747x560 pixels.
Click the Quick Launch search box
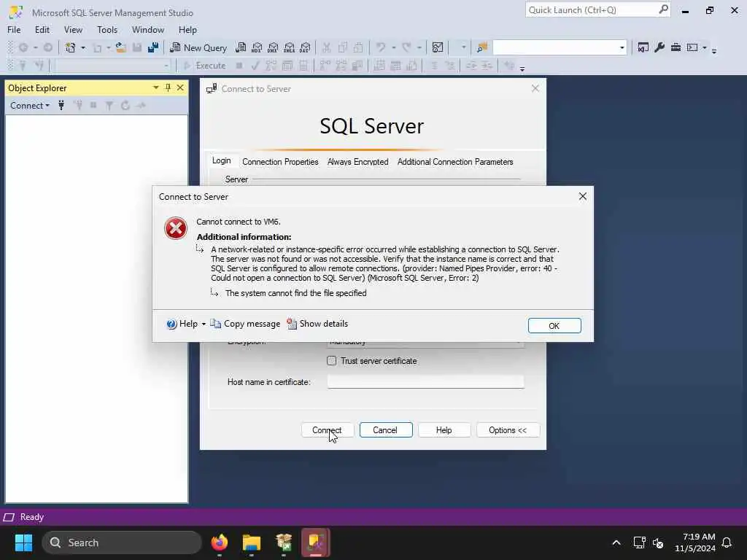[x=597, y=10]
